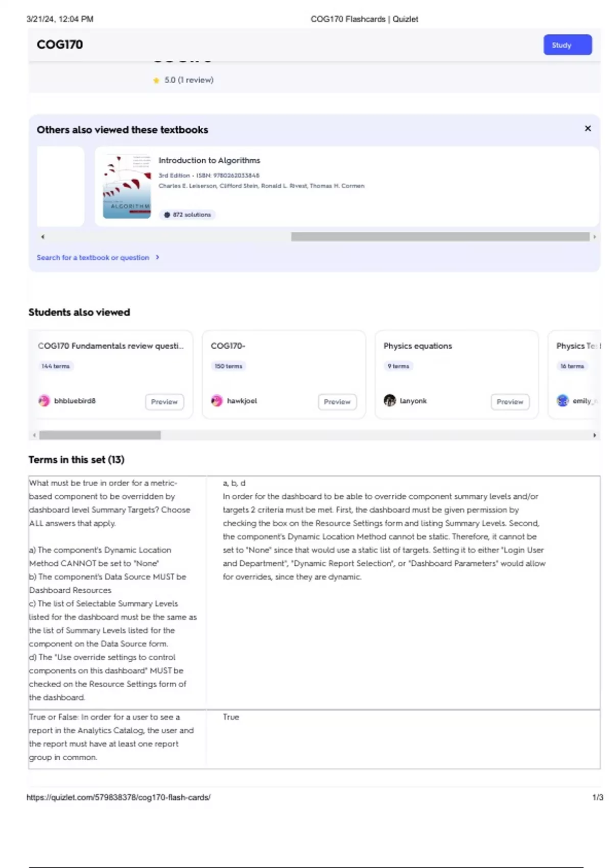This screenshot has height=868, width=613.
Task: Preview COG170 Fundamentals review questions set
Action: click(164, 402)
